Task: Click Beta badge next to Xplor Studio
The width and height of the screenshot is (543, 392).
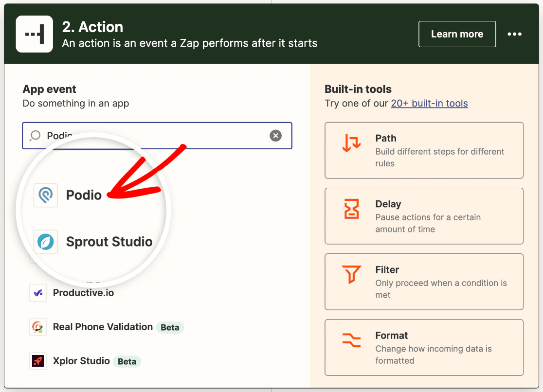Action: click(127, 361)
